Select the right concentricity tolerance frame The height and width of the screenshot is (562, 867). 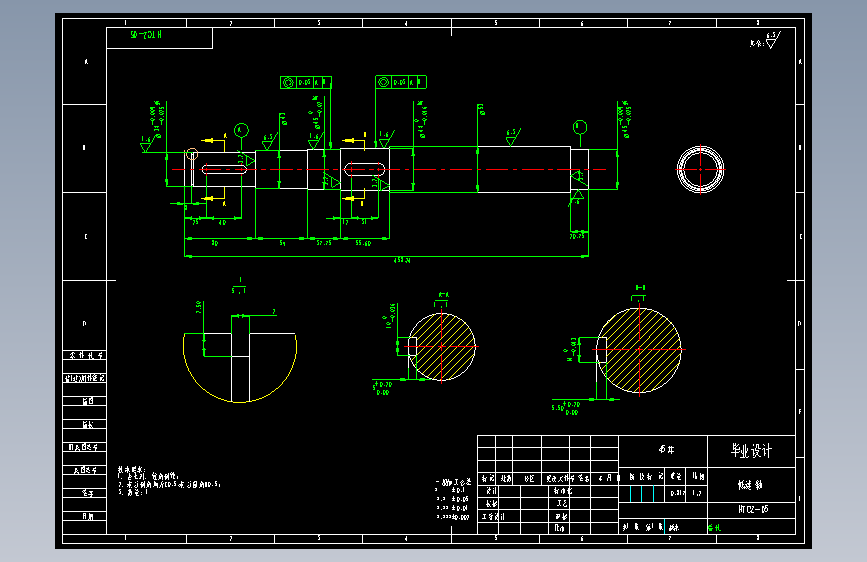401,82
